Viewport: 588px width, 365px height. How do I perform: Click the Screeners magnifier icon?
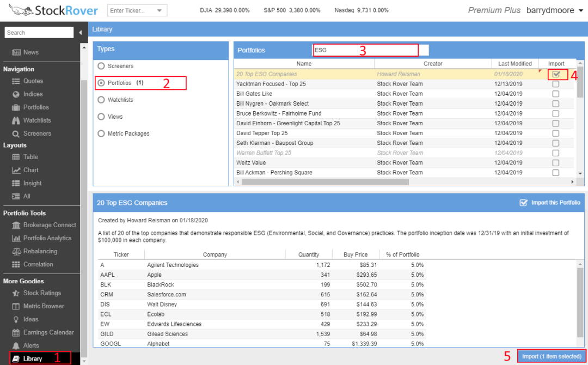16,133
